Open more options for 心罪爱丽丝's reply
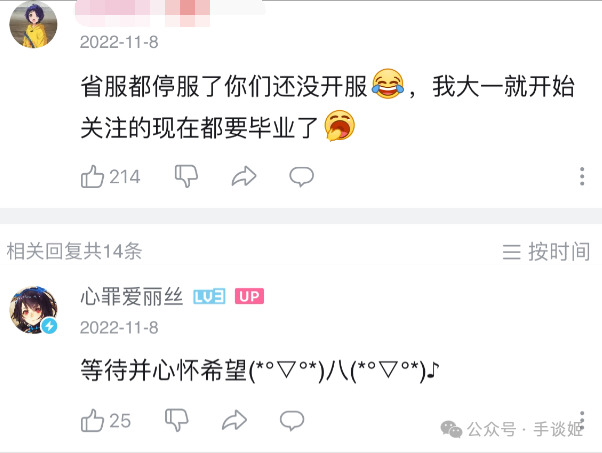Viewport: 602px width, 453px height. pyautogui.click(x=582, y=420)
